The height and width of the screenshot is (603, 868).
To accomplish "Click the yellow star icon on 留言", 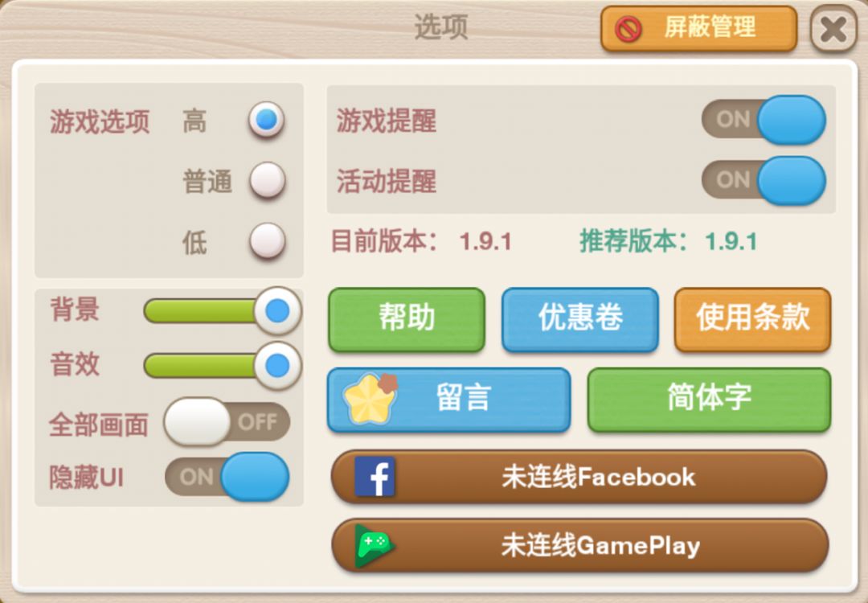I will click(x=371, y=399).
